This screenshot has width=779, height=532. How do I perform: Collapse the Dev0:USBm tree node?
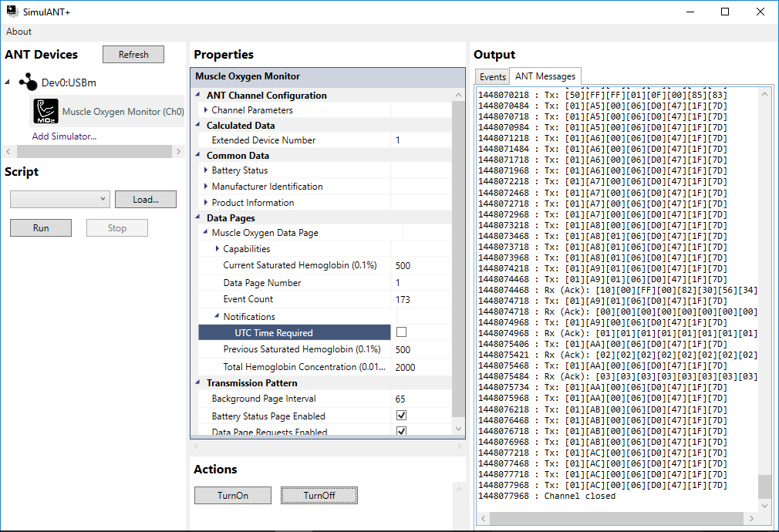point(8,82)
